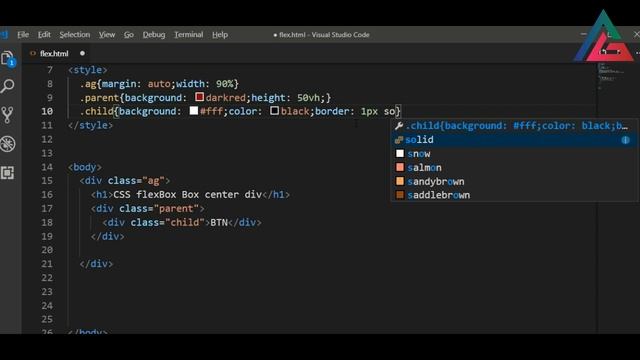Click the wrench icon on first suggestion
Image resolution: width=640 pixels, height=360 pixels.
(399, 126)
